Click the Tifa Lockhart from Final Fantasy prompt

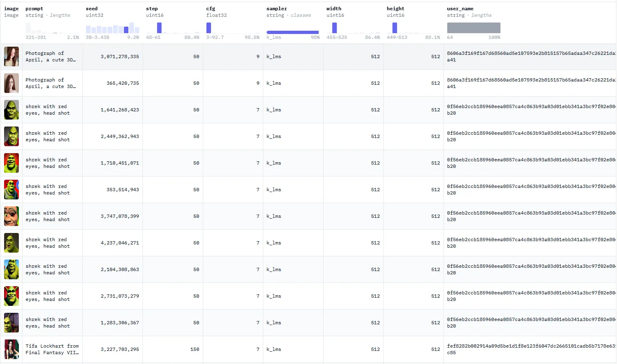tap(52, 349)
